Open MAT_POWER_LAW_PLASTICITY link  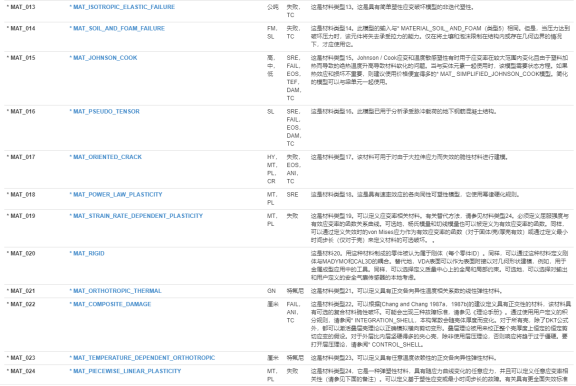point(116,194)
